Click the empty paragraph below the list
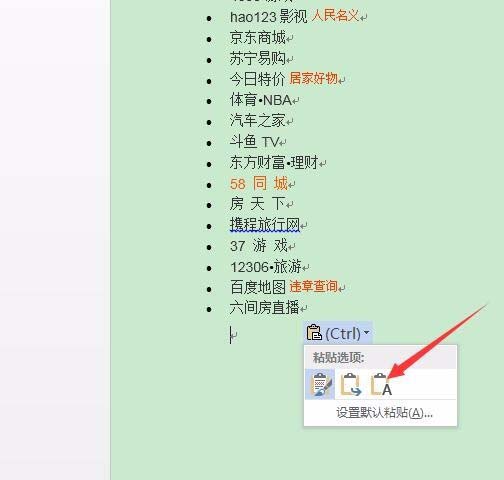 (233, 335)
